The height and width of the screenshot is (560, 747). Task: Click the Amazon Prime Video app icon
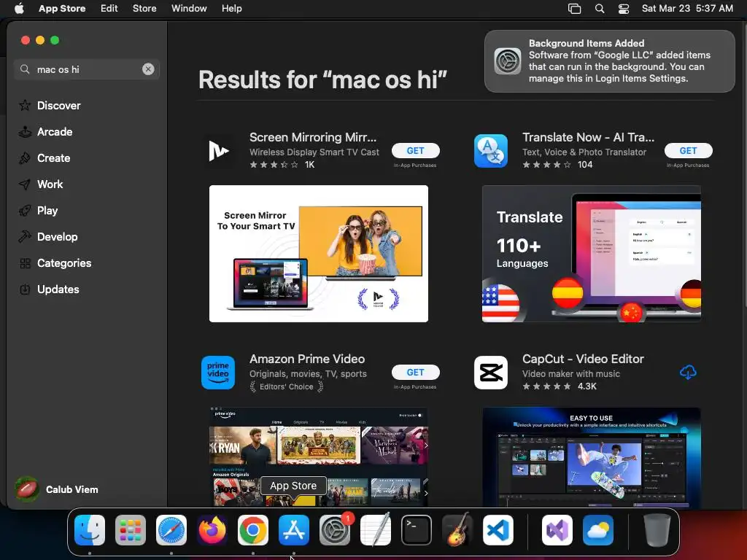218,373
